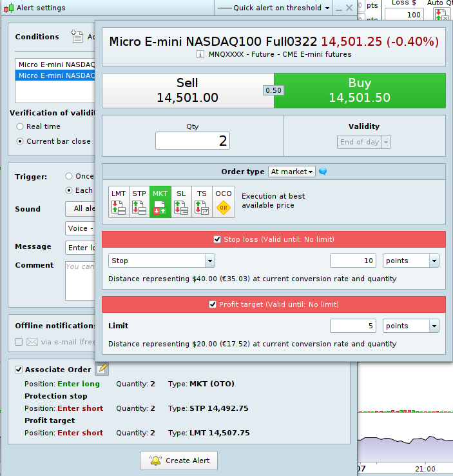The height and width of the screenshot is (476, 453).
Task: Click the profit target distance field showing 5
Action: (353, 326)
